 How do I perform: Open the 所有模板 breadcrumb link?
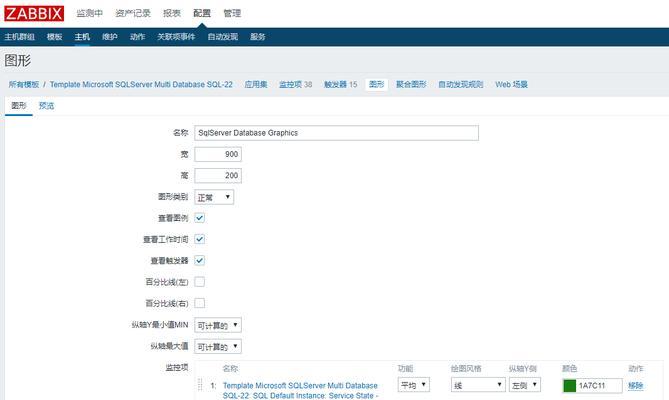(24, 84)
